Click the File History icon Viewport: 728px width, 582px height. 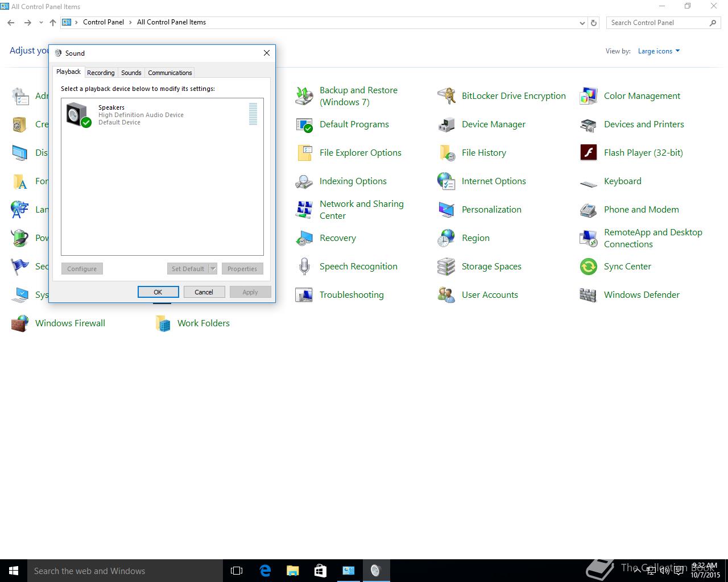[446, 153]
